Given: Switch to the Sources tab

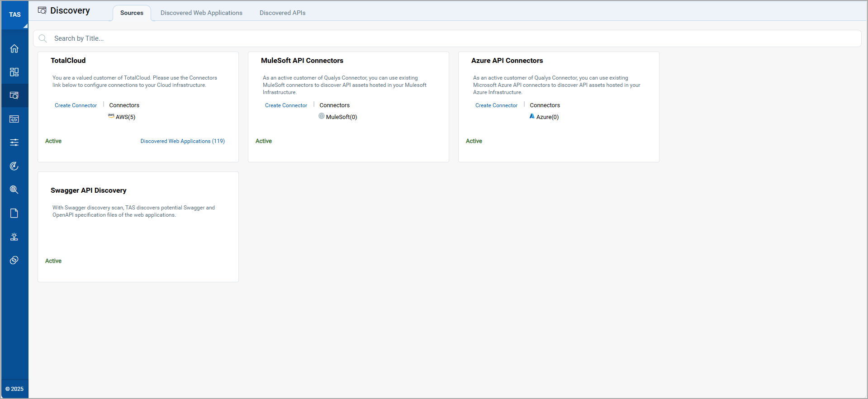Looking at the screenshot, I should pos(132,13).
